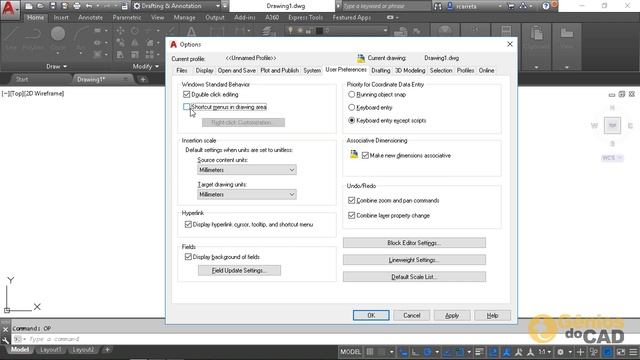
Task: Select Keyboard entry radio button
Action: pos(351,107)
